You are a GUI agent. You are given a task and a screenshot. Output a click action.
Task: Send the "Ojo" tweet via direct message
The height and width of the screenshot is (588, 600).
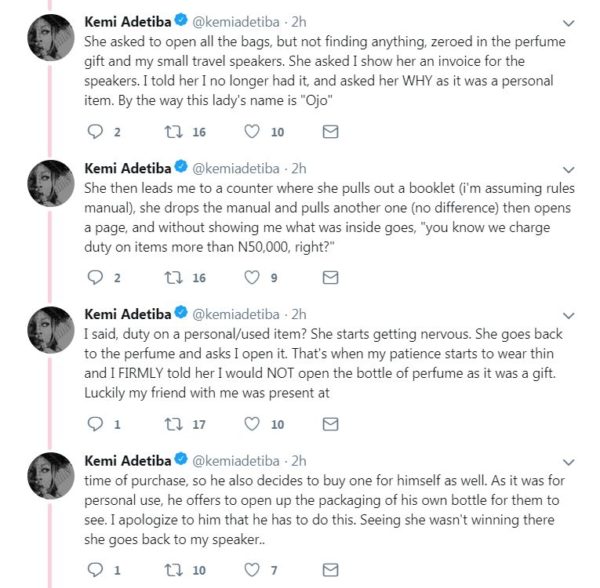(330, 132)
